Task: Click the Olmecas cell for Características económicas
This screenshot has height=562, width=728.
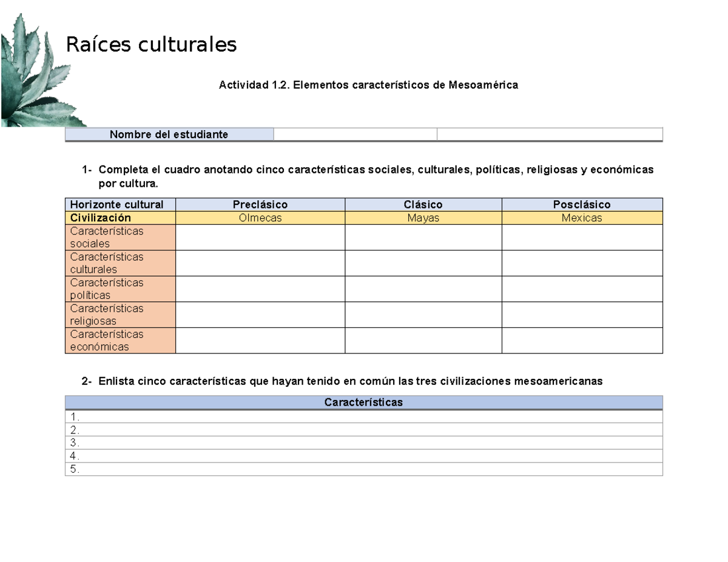Action: point(260,340)
